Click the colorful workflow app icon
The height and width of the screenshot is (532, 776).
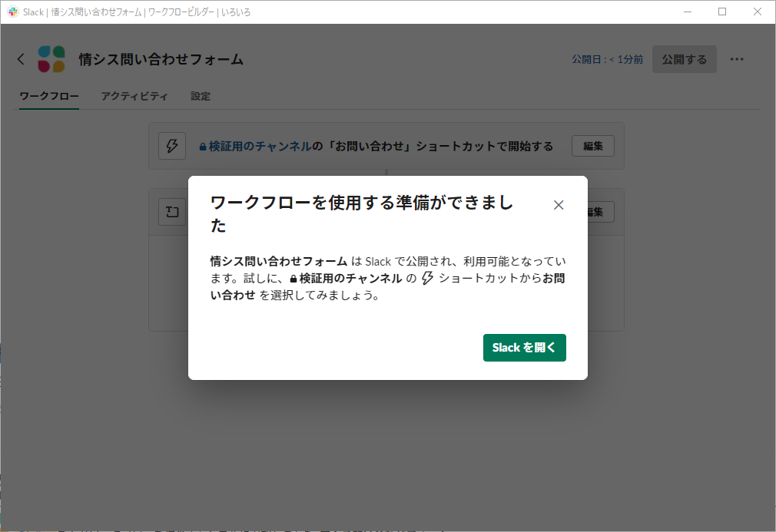pyautogui.click(x=51, y=58)
